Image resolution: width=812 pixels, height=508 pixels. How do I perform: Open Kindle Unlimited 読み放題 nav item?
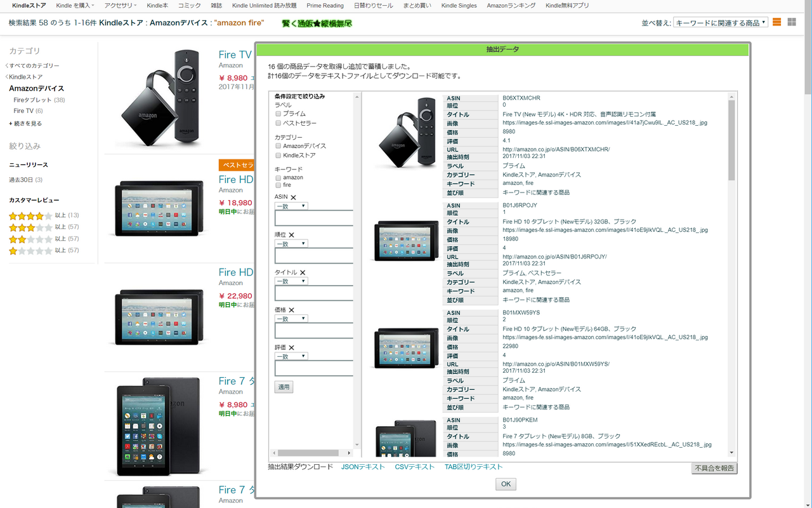[x=264, y=6]
